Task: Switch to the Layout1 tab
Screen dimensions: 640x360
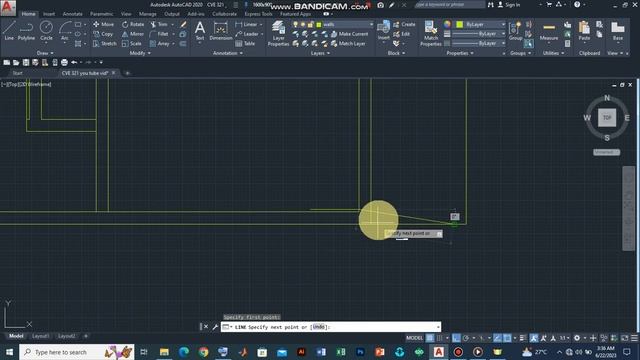Action: (40, 336)
